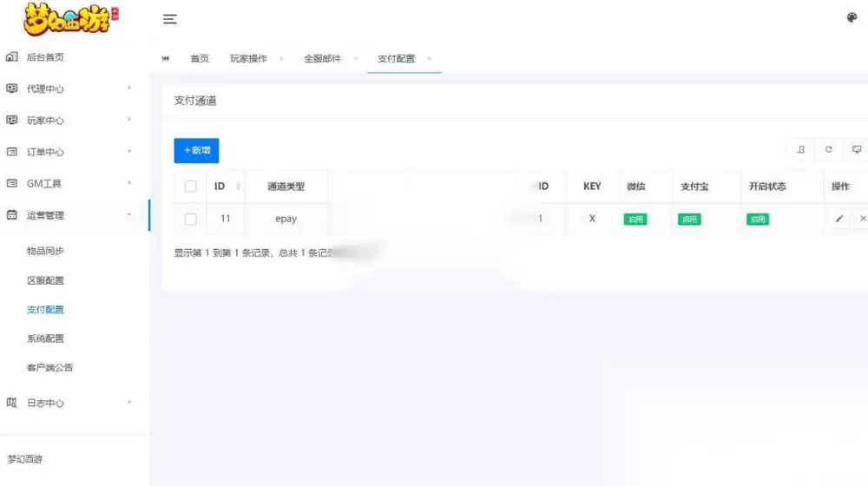Expand the 订单中心 menu arrow
The width and height of the screenshot is (868, 486).
pos(129,150)
